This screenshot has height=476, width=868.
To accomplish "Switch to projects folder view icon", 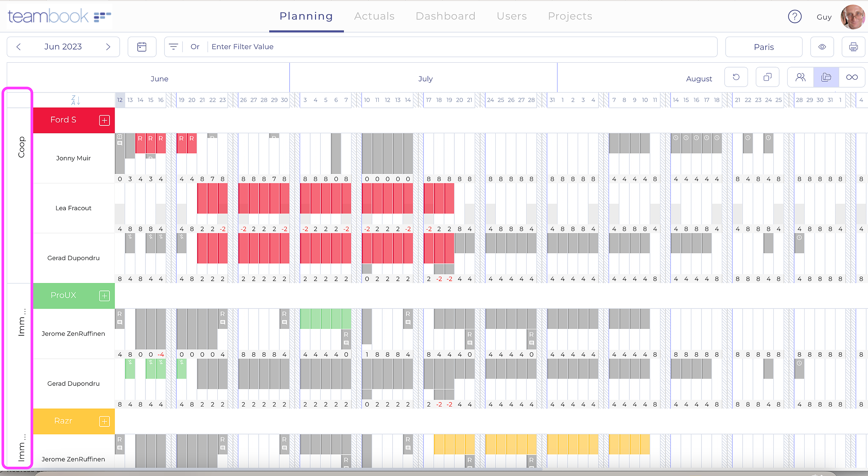I will point(826,77).
